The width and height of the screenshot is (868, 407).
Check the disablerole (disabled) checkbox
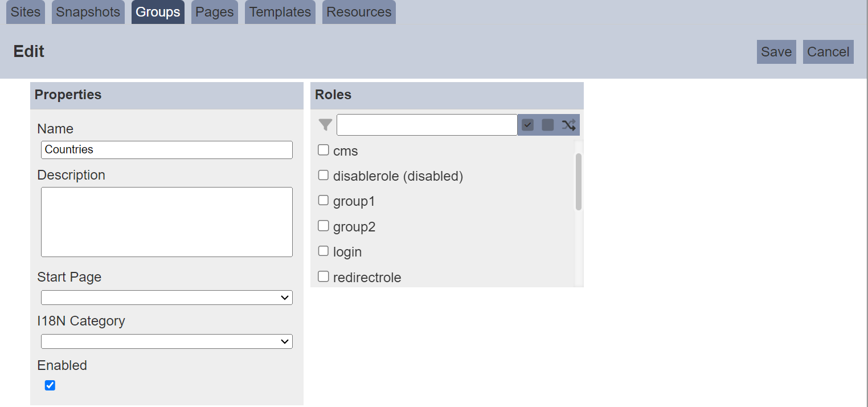(324, 175)
